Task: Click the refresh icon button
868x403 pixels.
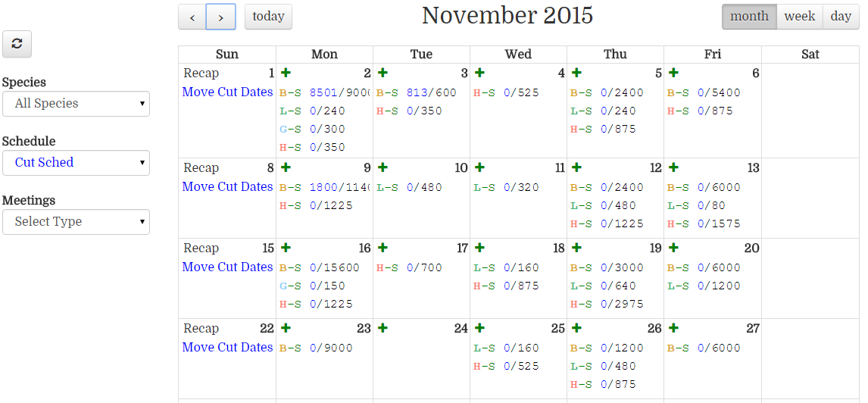Action: [x=17, y=44]
